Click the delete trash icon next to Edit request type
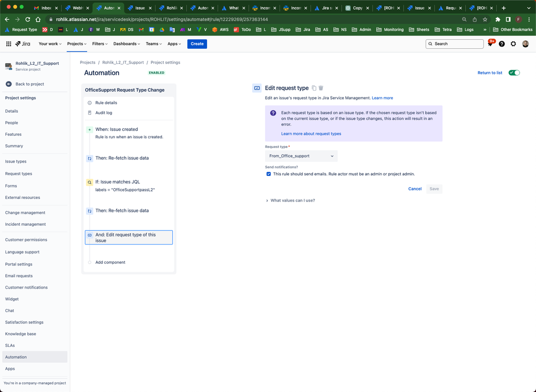The height and width of the screenshot is (392, 536). click(321, 87)
